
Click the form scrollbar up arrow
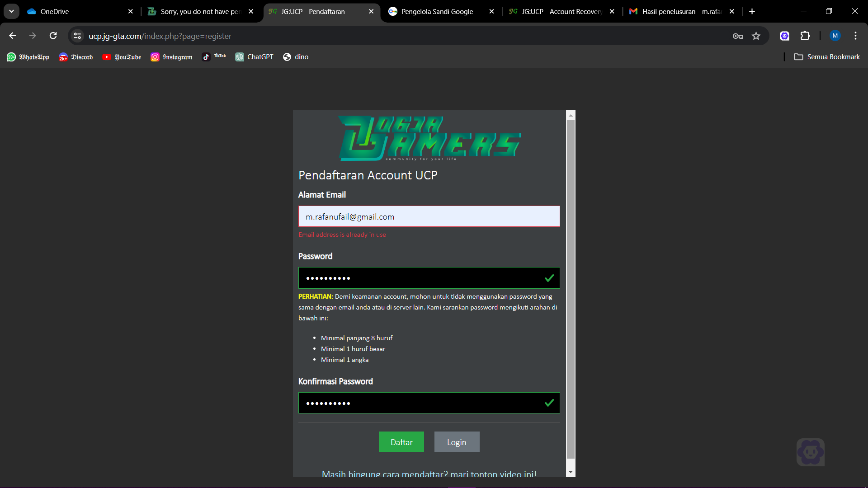coord(571,115)
